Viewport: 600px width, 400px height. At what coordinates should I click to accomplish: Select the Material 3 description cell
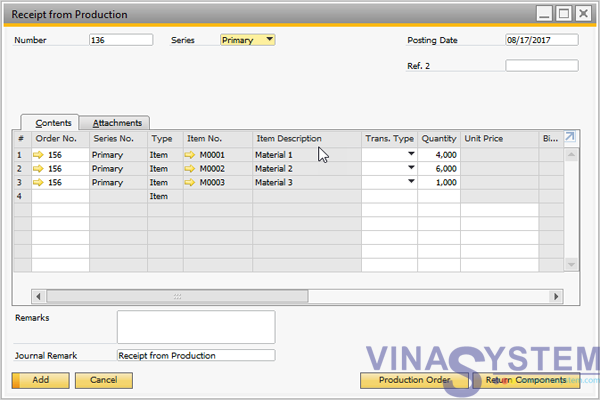(x=307, y=183)
